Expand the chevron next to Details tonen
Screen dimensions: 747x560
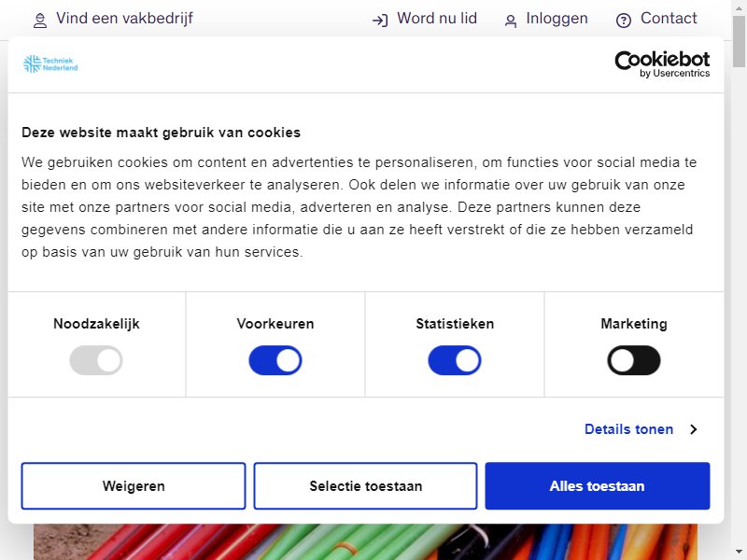(x=694, y=429)
